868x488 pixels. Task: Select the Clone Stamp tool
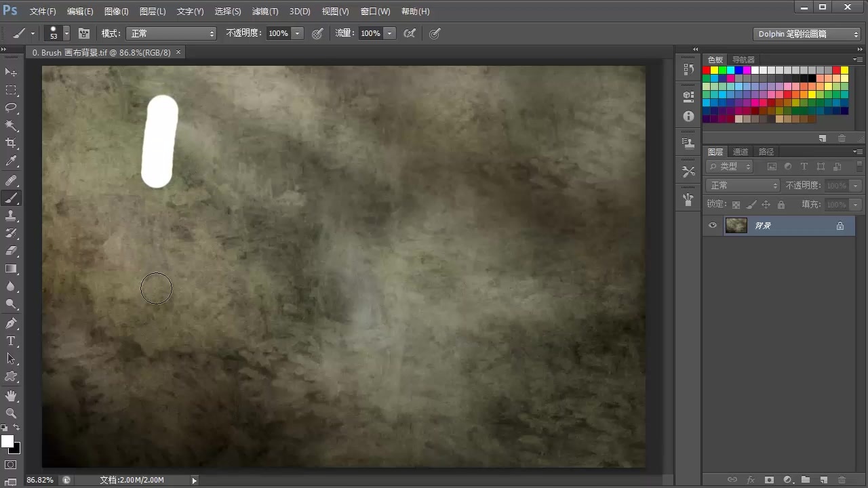point(12,216)
